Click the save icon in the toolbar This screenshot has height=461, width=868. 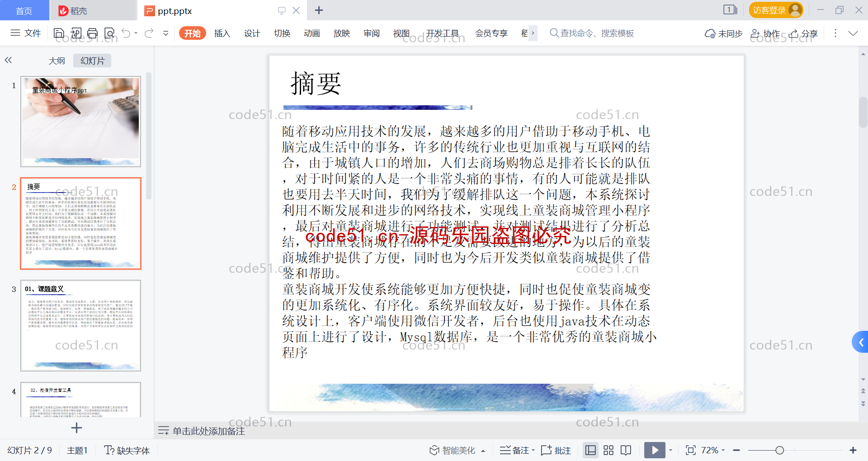click(x=59, y=33)
